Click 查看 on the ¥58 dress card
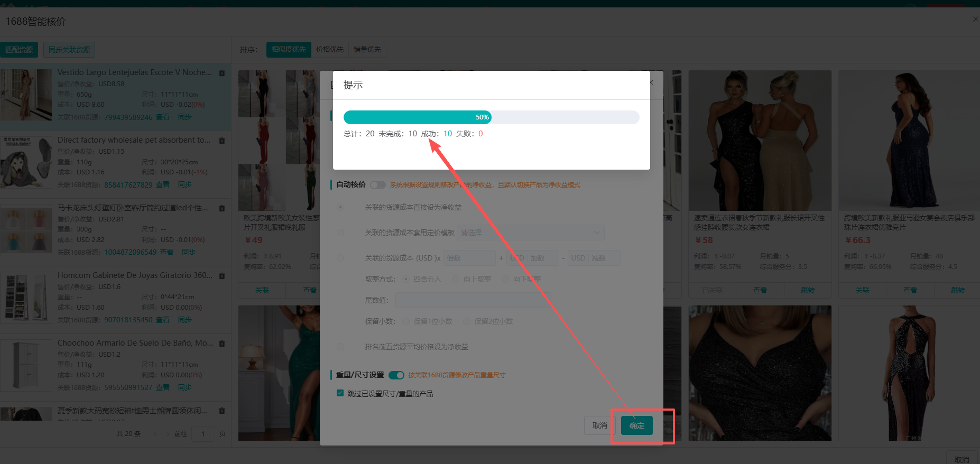This screenshot has width=980, height=464. point(760,290)
